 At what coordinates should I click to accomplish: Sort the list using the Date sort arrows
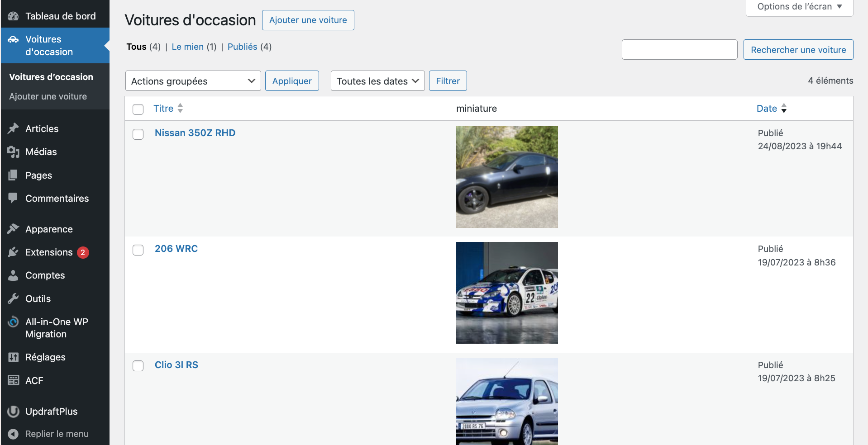(x=784, y=108)
